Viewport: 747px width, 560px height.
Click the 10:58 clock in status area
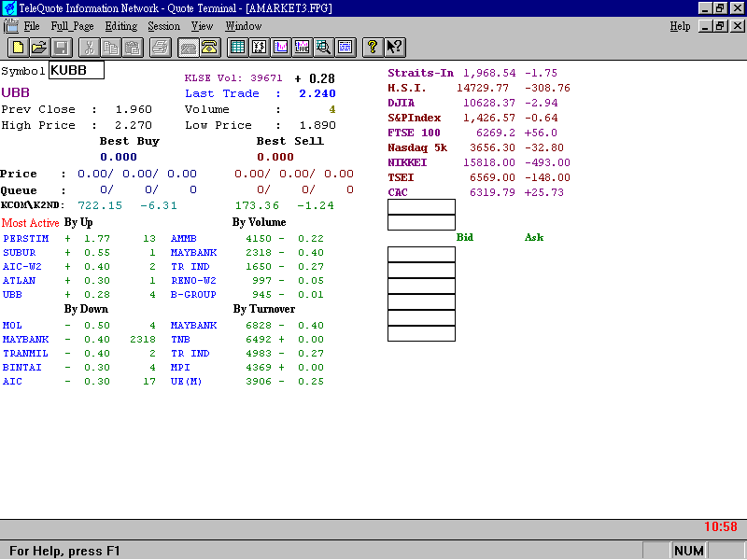[720, 526]
